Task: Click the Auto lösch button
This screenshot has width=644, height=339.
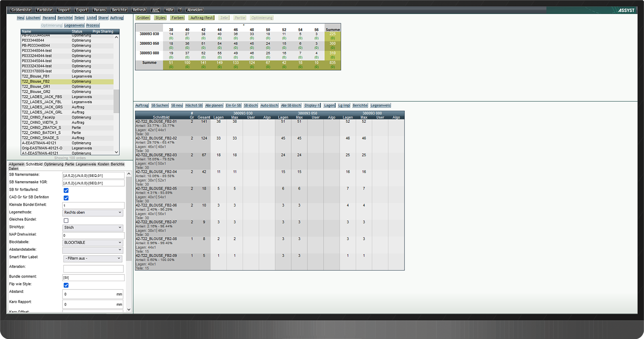Action: coord(269,105)
